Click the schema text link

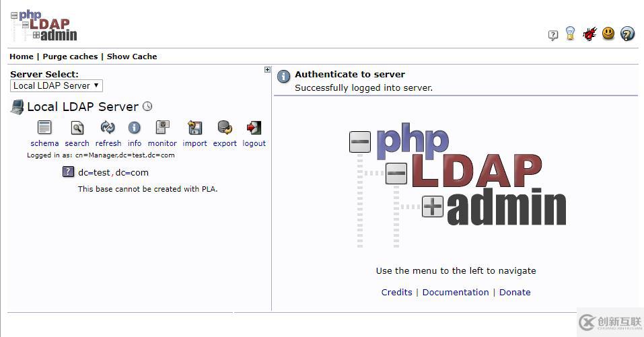pyautogui.click(x=44, y=143)
